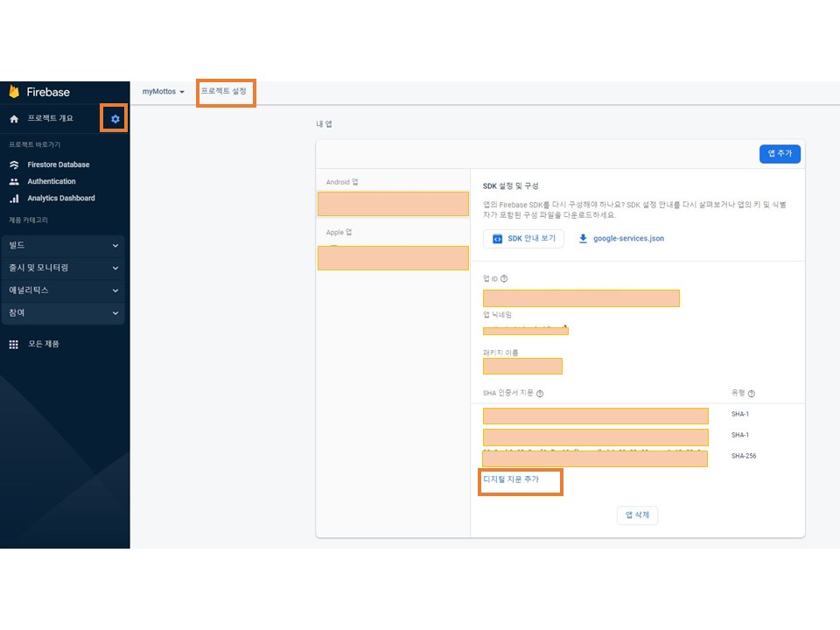Image resolution: width=840 pixels, height=630 pixels.
Task: Click the 패키지 이름 label
Action: click(x=500, y=353)
